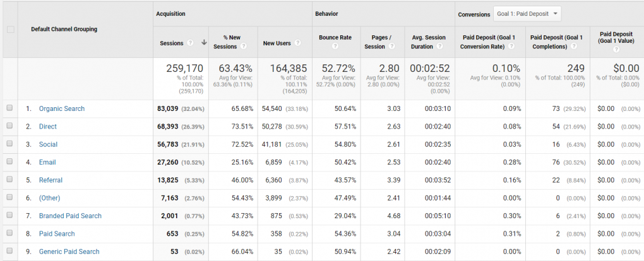
Task: Click the Referral channel link
Action: [51, 180]
